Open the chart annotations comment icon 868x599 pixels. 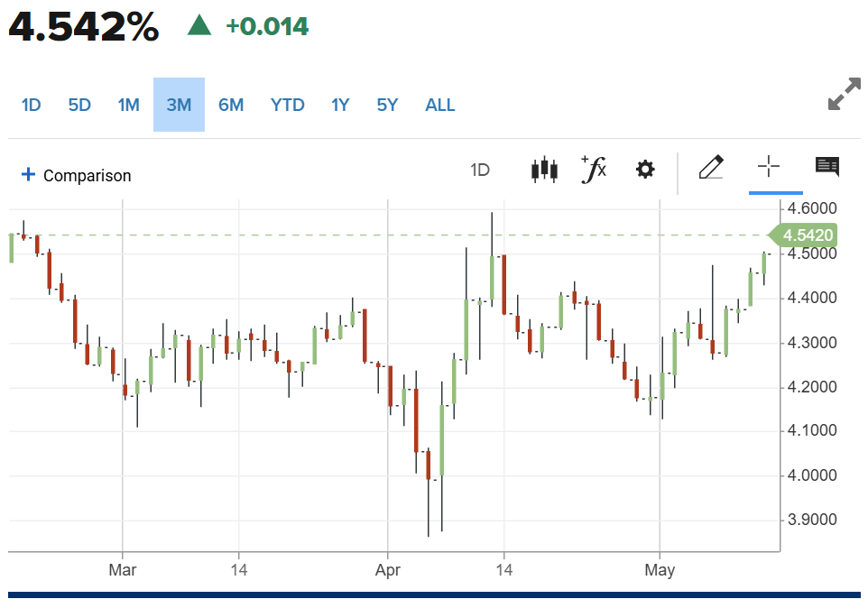coord(827,166)
